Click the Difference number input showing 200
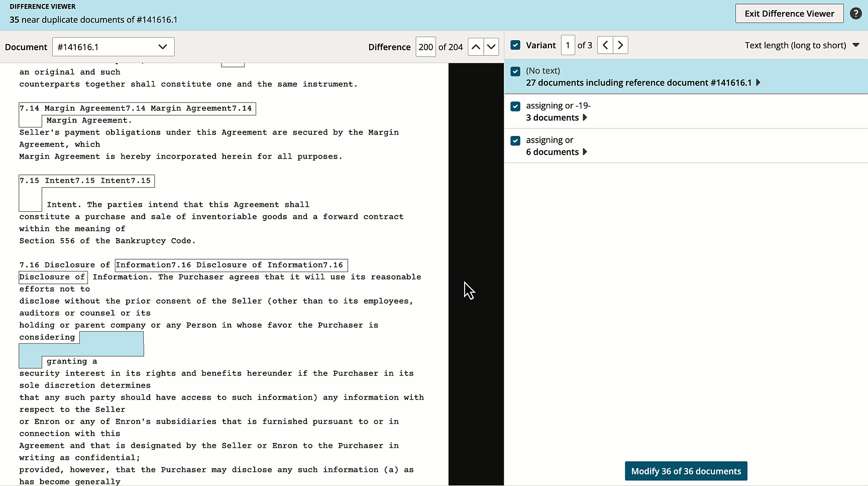The image size is (868, 486). point(425,47)
